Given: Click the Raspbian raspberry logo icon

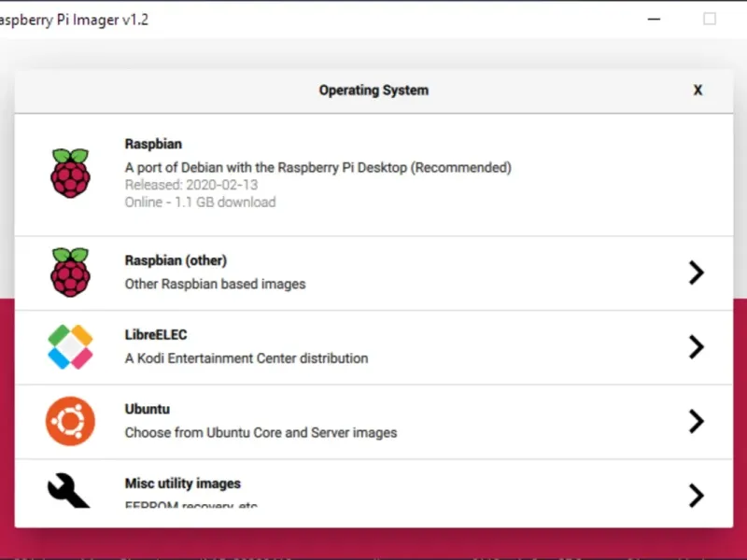Looking at the screenshot, I should pos(70,173).
